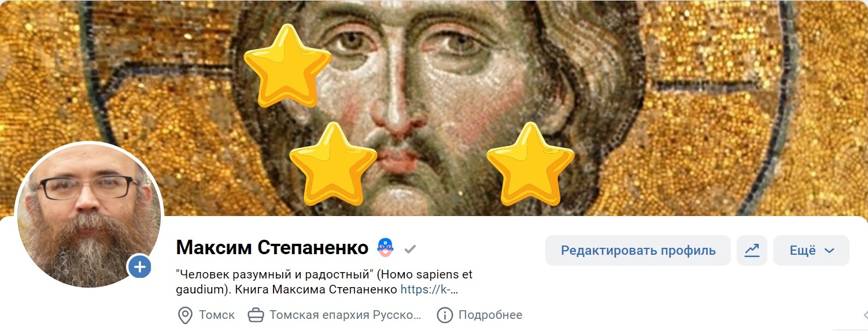Click the Томск city label
This screenshot has width=868, height=331.
(x=217, y=315)
